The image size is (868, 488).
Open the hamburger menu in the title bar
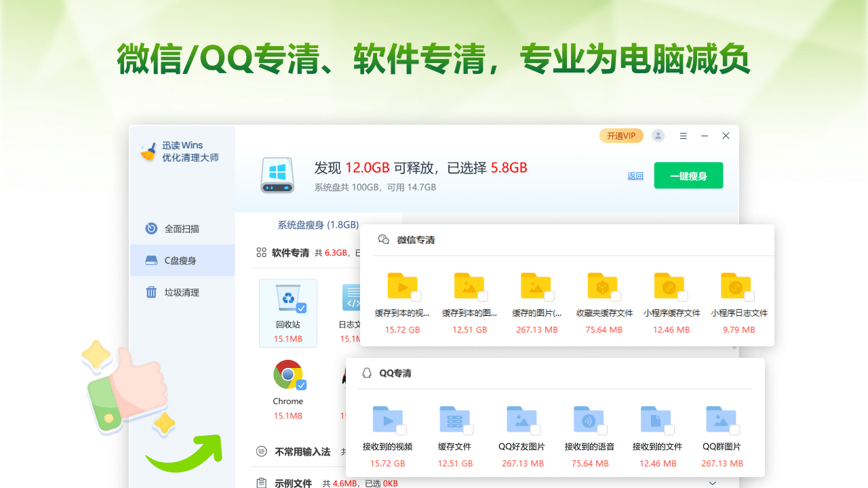(684, 136)
